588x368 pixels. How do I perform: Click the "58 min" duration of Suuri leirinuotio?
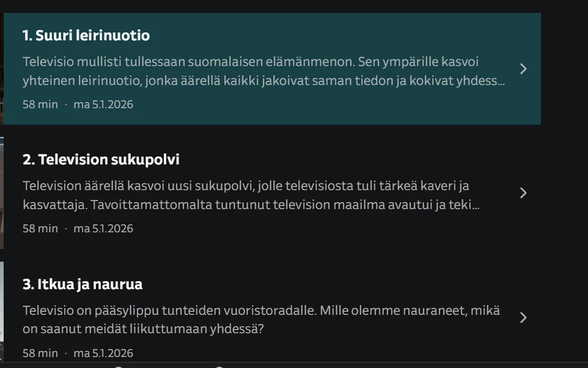pyautogui.click(x=40, y=105)
